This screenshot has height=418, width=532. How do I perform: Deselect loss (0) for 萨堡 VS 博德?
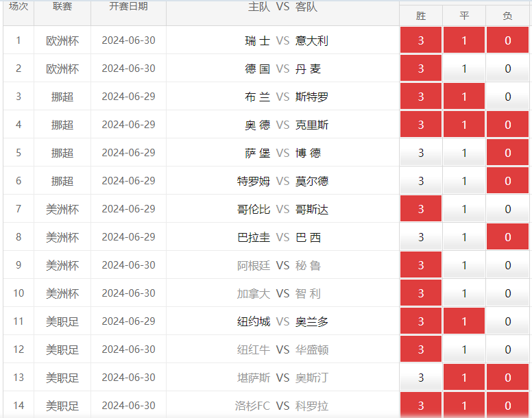[x=507, y=153]
